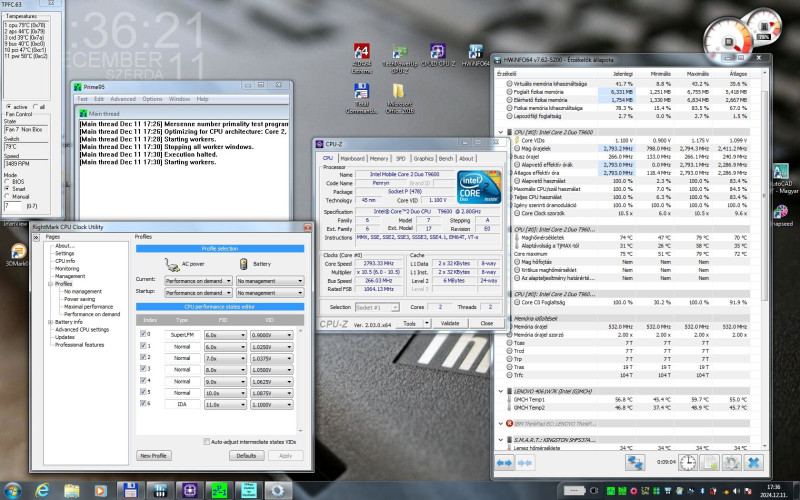
Task: Open the Current Battery profile dropdown
Action: 270,281
